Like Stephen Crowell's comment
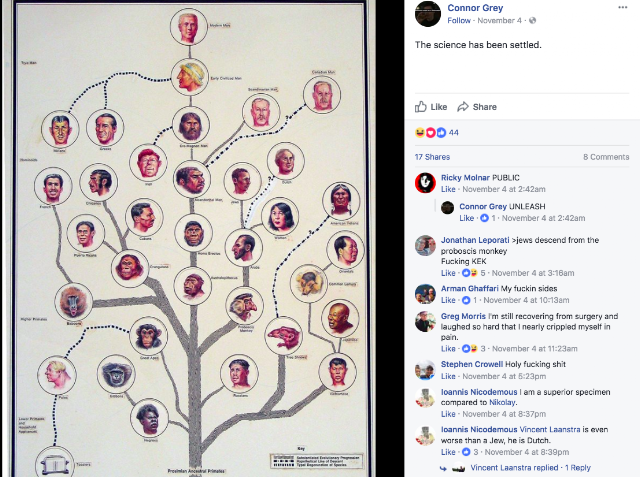 [448, 376]
